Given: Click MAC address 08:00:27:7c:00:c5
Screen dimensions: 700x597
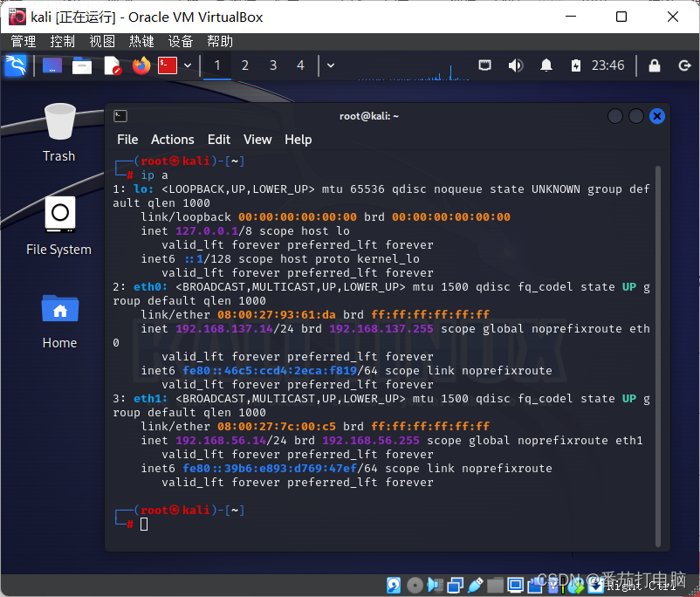Looking at the screenshot, I should pyautogui.click(x=277, y=427).
